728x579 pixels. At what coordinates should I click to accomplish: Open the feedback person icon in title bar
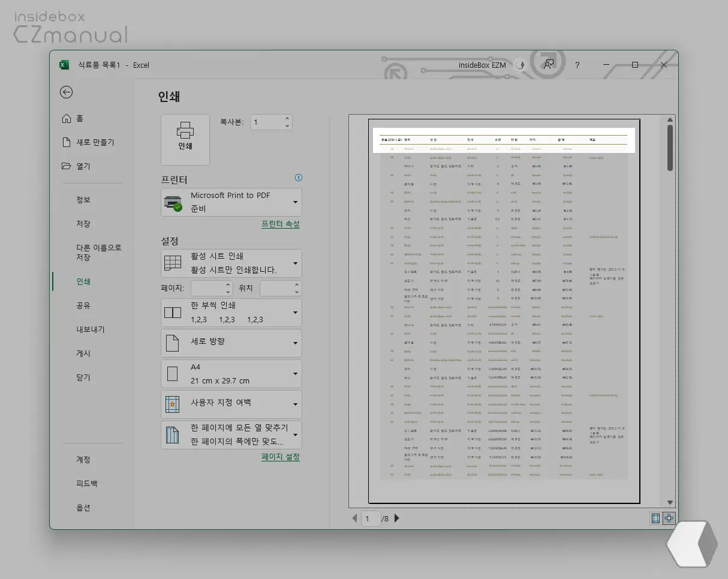(x=548, y=65)
